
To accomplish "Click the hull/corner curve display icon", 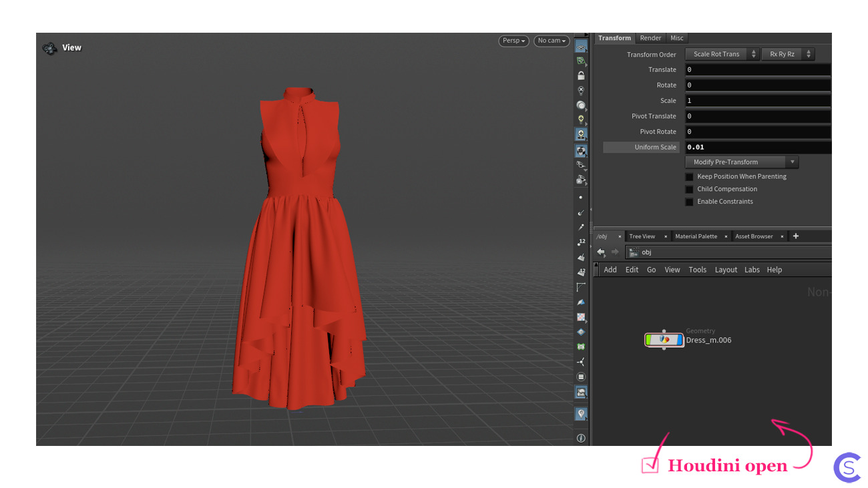I will (x=581, y=287).
